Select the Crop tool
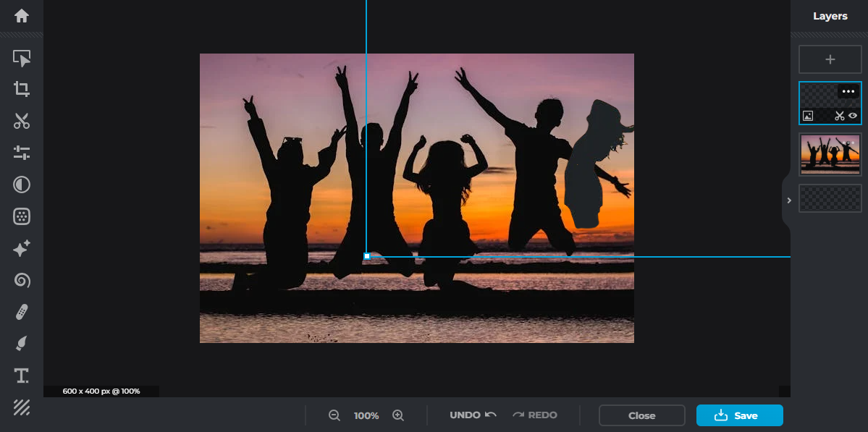 22,90
